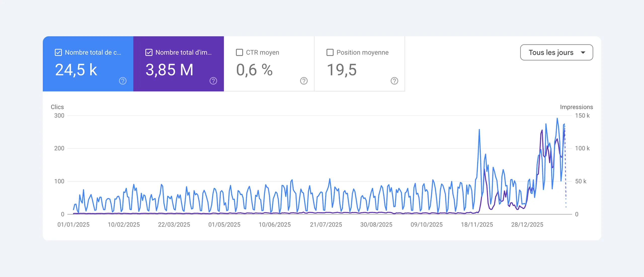This screenshot has width=644, height=277.
Task: Click the 0,6 % CTR value
Action: pos(254,70)
